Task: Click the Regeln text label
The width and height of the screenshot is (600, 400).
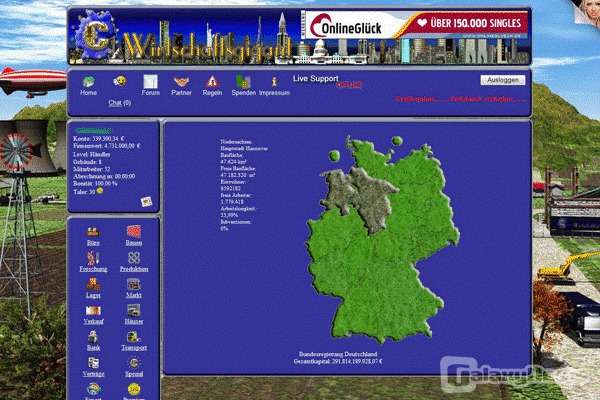Action: click(x=212, y=93)
